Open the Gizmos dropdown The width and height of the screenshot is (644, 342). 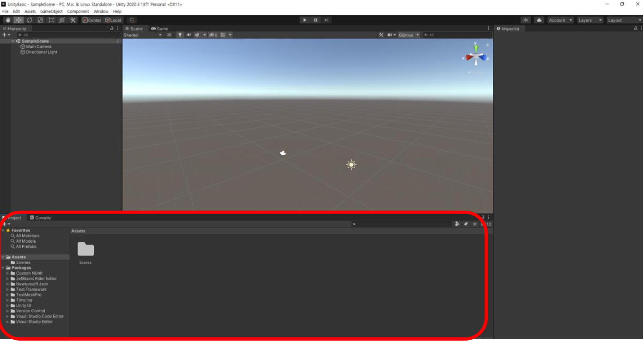(x=409, y=35)
